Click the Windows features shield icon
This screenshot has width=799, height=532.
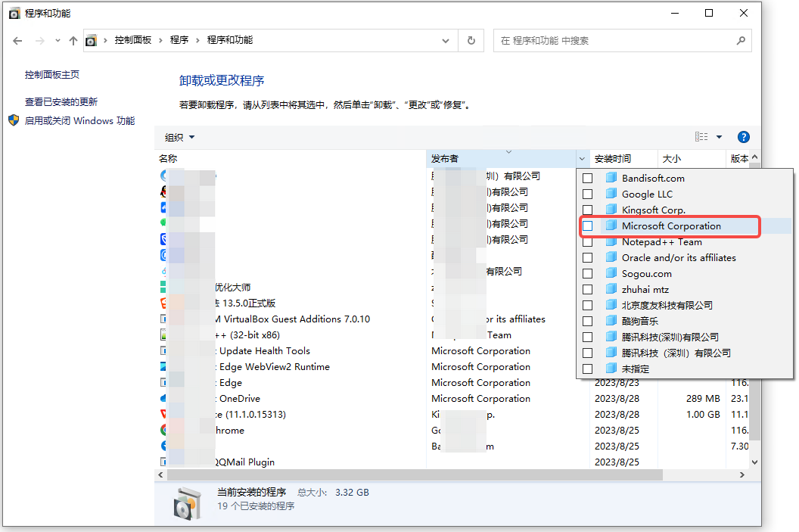coord(14,120)
